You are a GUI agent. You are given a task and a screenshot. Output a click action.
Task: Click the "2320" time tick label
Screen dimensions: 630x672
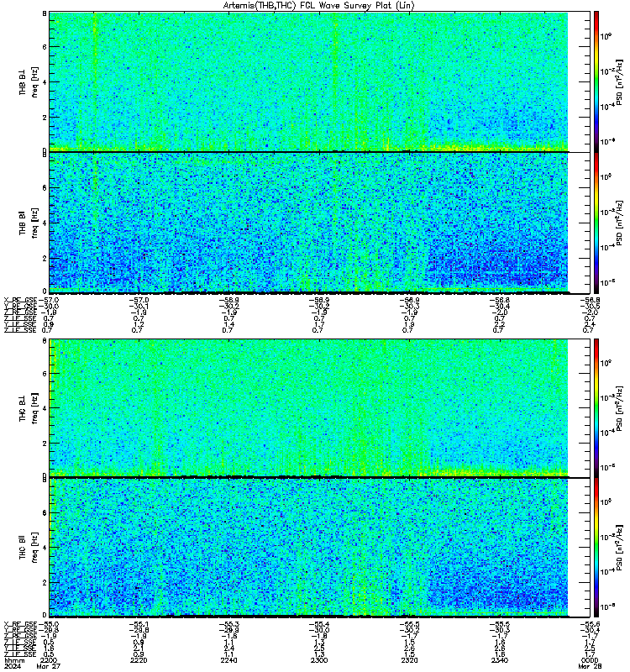[409, 660]
